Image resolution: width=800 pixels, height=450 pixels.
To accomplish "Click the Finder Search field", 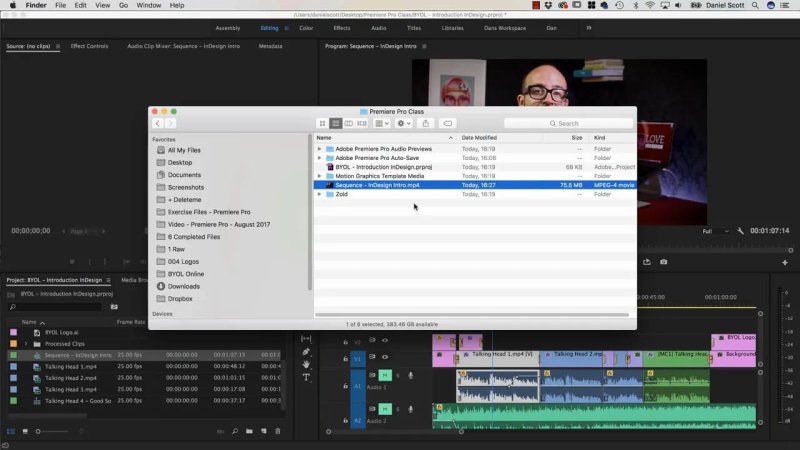I will pyautogui.click(x=568, y=123).
